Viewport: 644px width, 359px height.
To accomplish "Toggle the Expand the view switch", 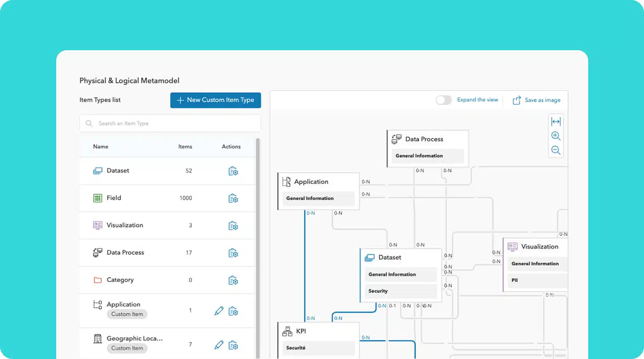I will (x=444, y=100).
